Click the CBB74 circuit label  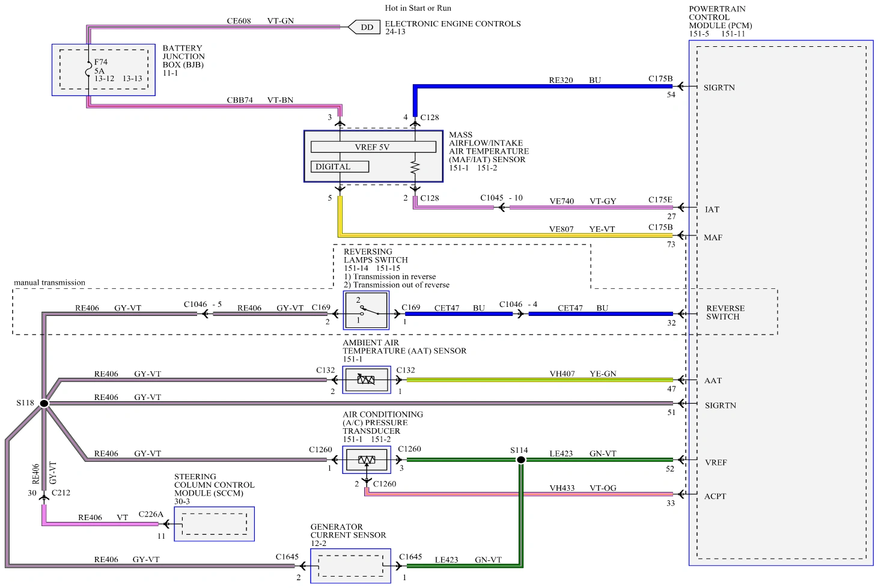[x=240, y=100]
